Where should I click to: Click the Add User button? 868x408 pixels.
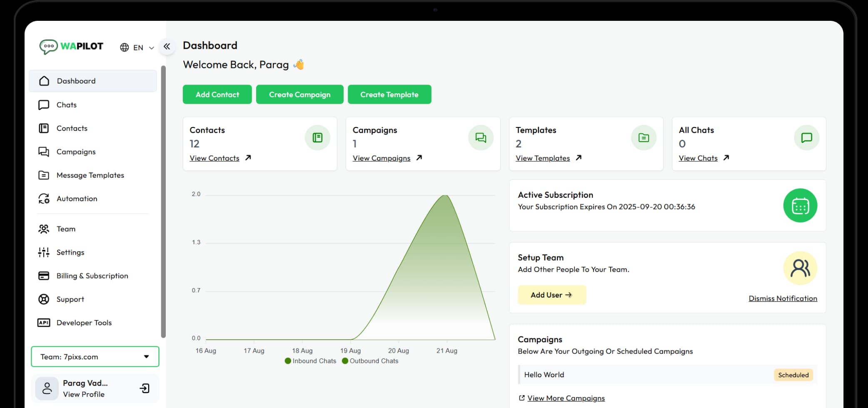point(551,295)
